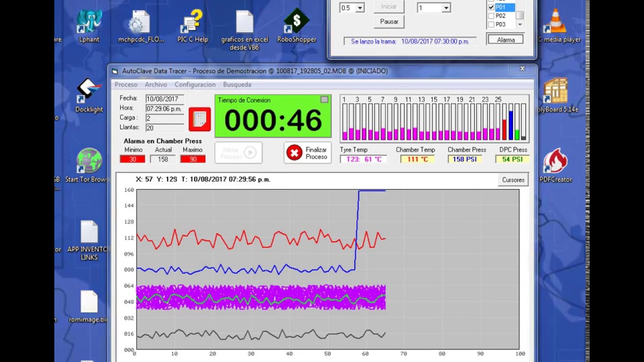
Task: Click the small indicator box in Tiempo de Conexion
Action: coord(325,100)
